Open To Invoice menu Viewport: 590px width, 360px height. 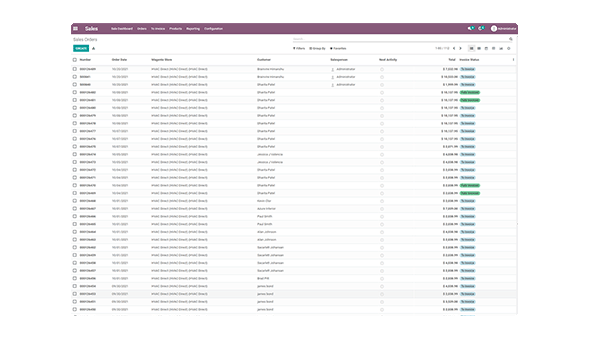pyautogui.click(x=158, y=29)
